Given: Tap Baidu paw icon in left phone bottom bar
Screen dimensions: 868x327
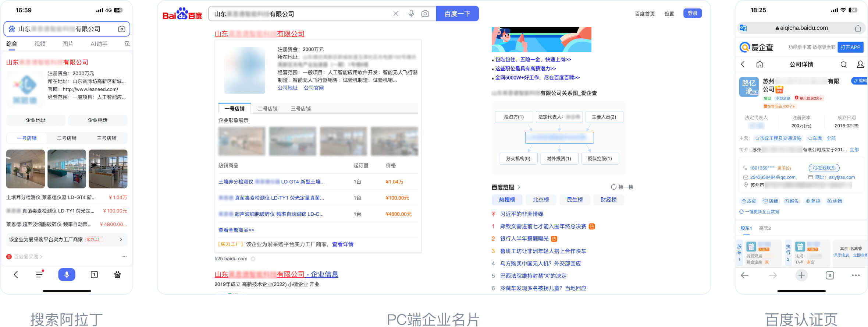Looking at the screenshot, I should coord(118,274).
